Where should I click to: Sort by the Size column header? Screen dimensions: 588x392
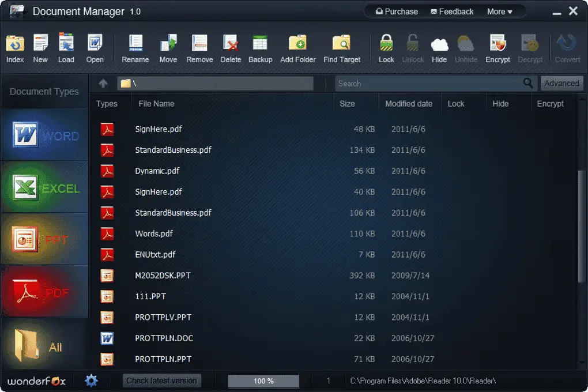[347, 104]
